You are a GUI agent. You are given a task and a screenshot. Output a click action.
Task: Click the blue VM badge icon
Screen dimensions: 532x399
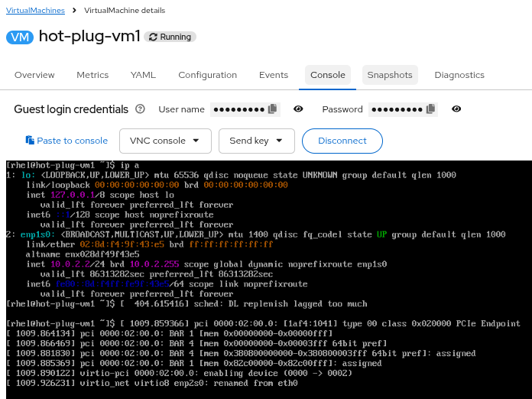point(20,37)
